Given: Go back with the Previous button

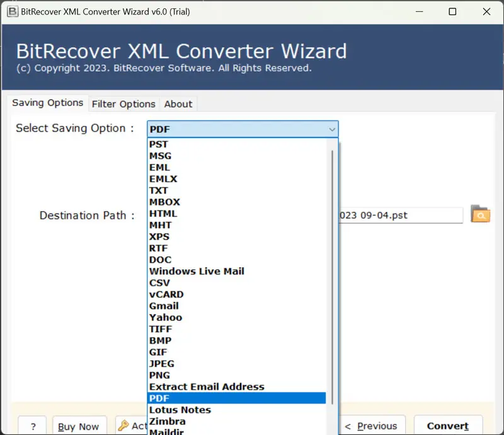Looking at the screenshot, I should (x=372, y=426).
